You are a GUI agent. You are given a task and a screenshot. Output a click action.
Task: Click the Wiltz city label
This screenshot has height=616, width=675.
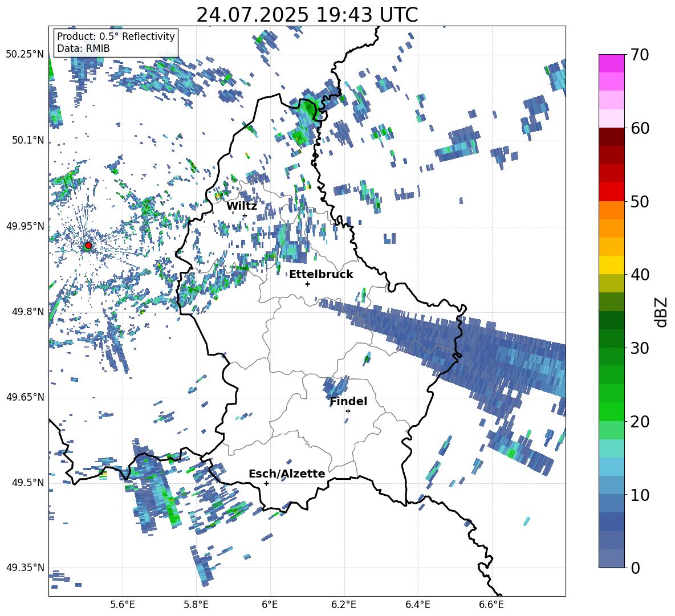[x=242, y=206]
